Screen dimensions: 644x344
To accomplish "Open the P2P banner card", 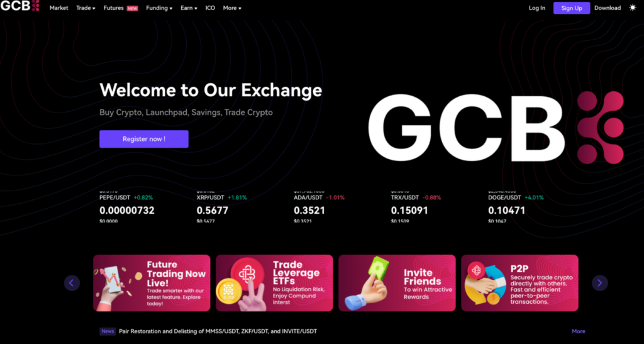I will [519, 283].
